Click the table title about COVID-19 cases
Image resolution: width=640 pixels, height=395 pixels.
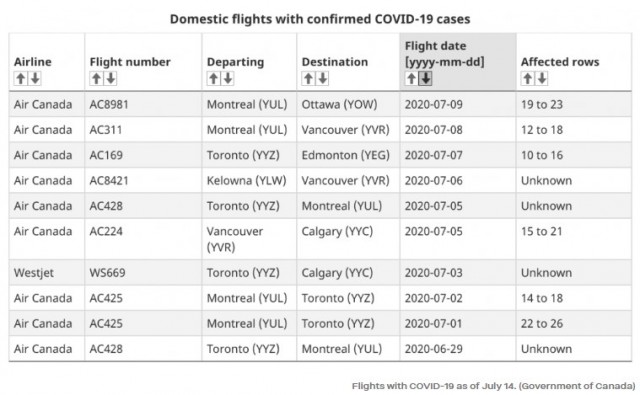click(320, 19)
